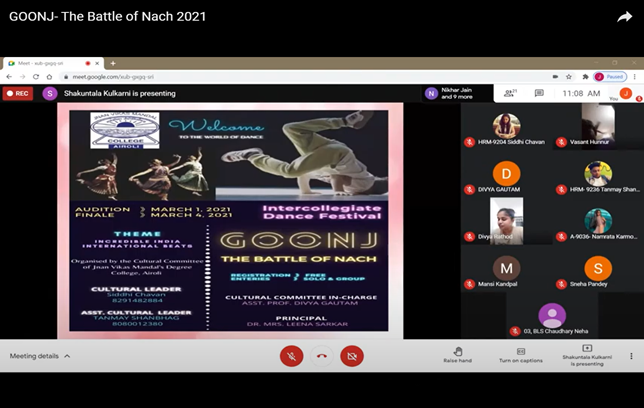644x408 pixels.
Task: Select the Meet browser tab
Action: (x=53, y=63)
